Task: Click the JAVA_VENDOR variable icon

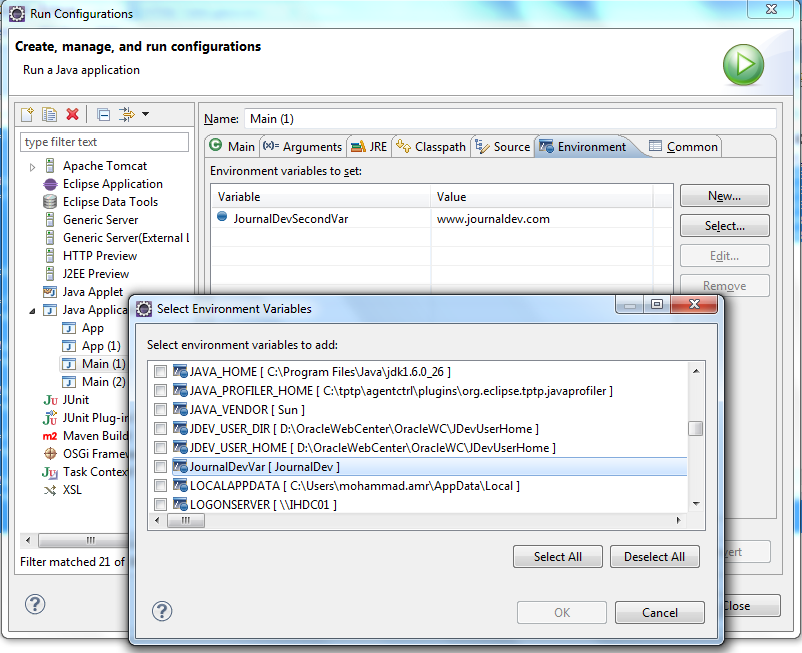Action: [180, 410]
